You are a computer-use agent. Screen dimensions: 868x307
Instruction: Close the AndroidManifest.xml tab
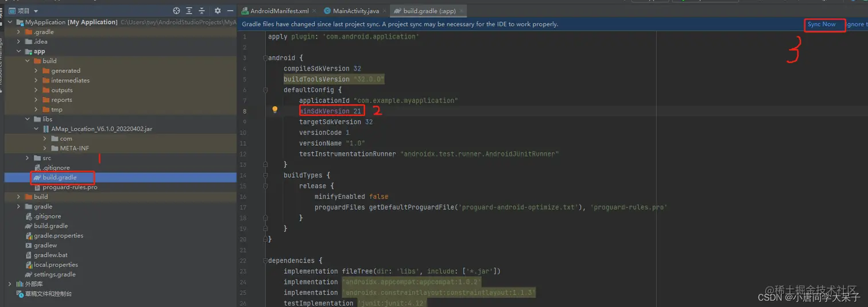click(314, 11)
